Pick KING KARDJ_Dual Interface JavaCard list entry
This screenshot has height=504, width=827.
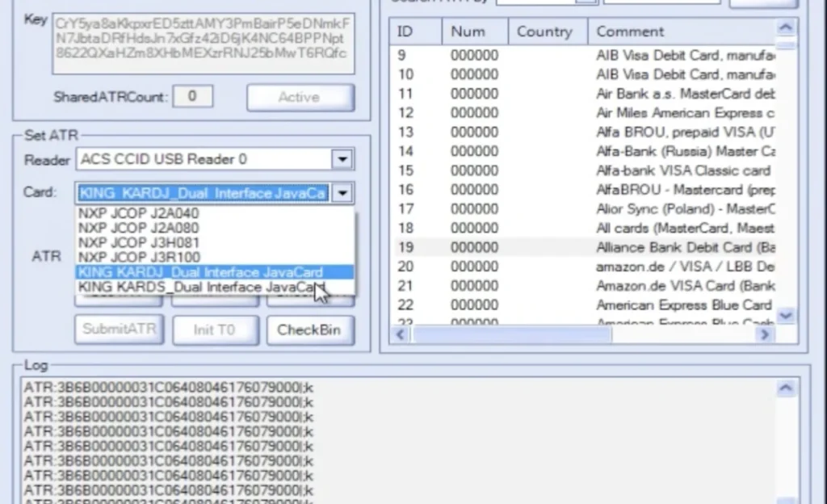pos(215,272)
